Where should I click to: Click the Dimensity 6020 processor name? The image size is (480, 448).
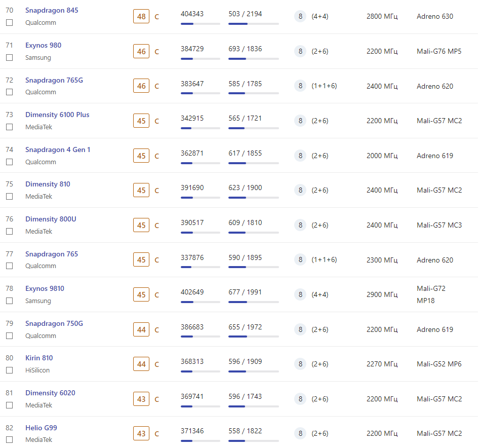(50, 393)
